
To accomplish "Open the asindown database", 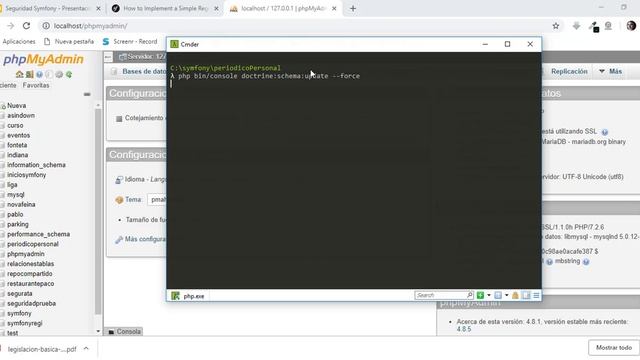I will (21, 116).
